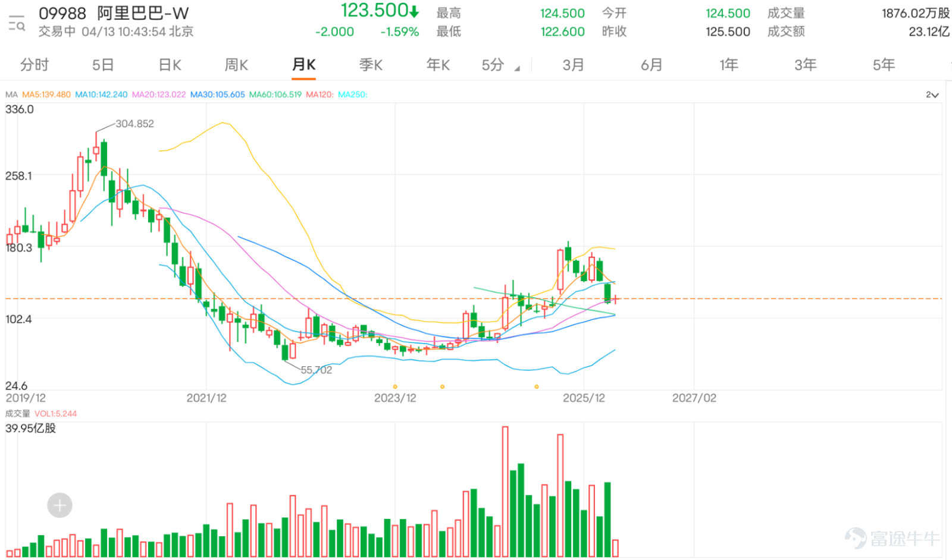Image resolution: width=952 pixels, height=560 pixels.
Task: Click the MA250 indicator label
Action: click(352, 95)
